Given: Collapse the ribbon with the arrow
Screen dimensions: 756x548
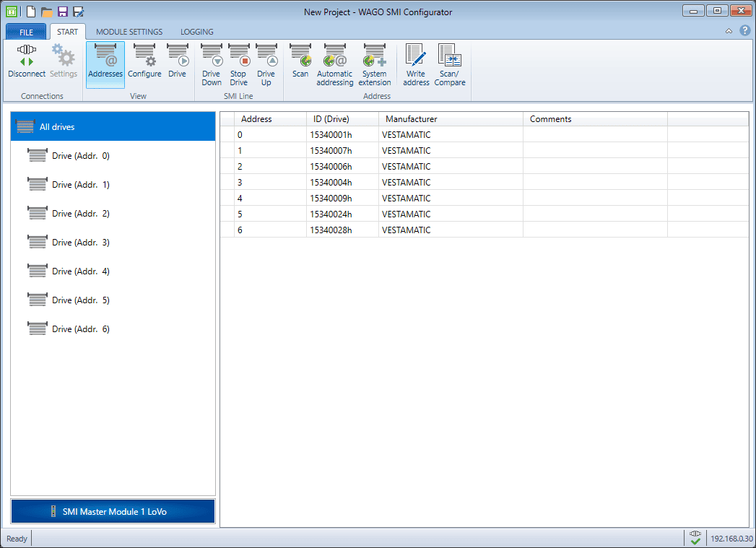Looking at the screenshot, I should pyautogui.click(x=729, y=31).
